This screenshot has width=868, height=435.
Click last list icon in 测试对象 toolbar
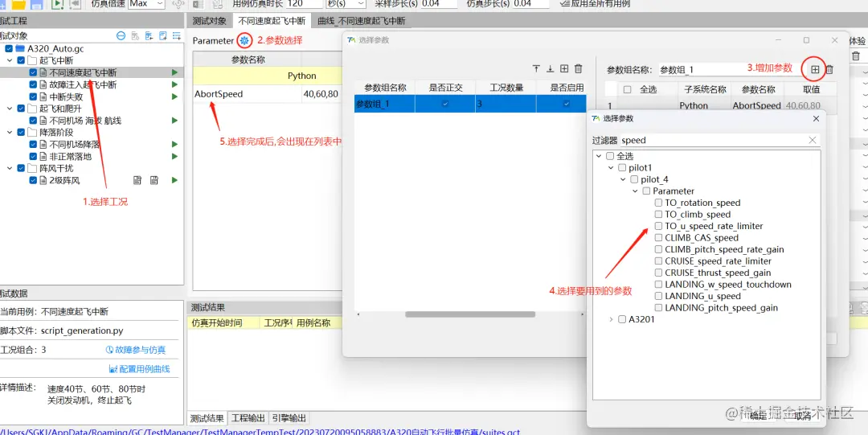point(177,36)
